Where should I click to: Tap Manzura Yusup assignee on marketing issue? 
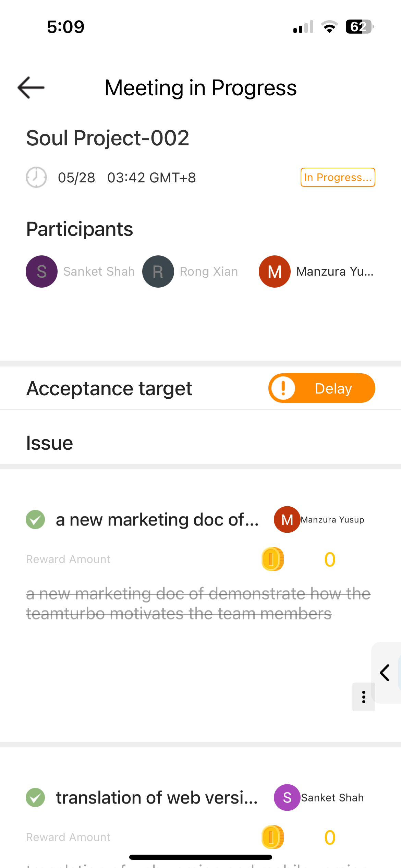[x=332, y=520]
